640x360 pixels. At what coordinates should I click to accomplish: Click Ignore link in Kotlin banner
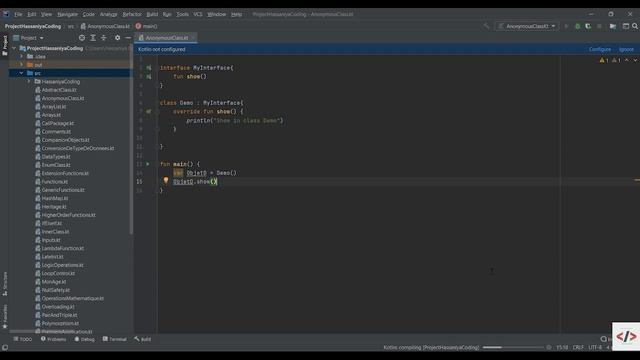coord(626,49)
